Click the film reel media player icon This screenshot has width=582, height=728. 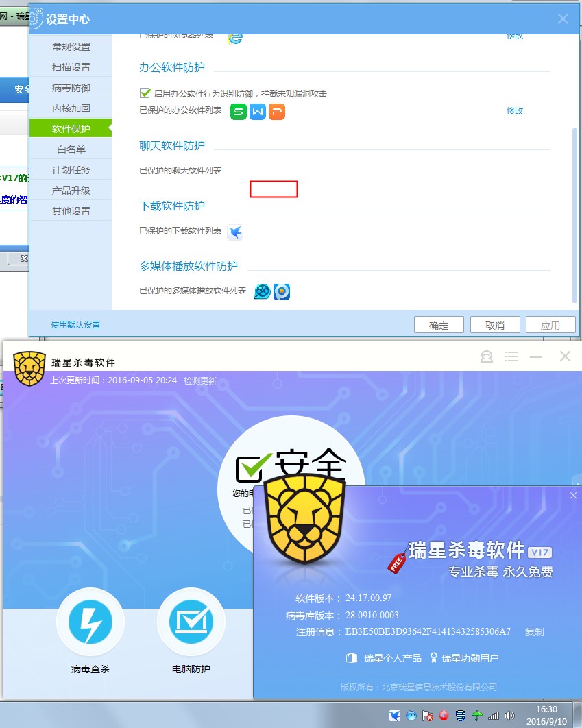point(263,291)
